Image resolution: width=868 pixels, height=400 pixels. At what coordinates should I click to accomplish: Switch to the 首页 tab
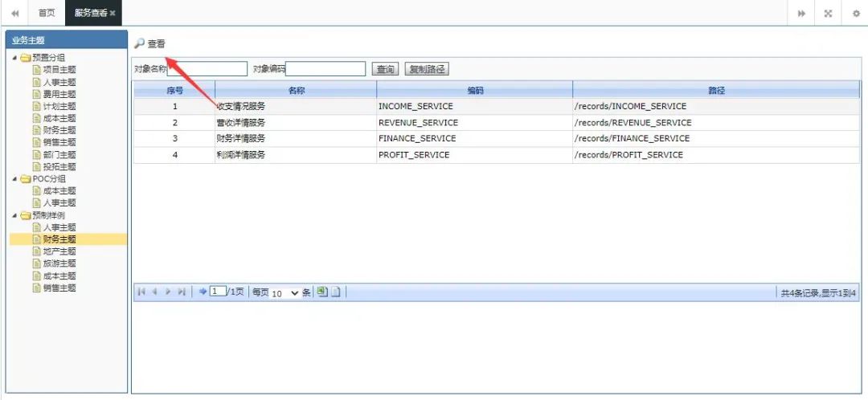pos(47,14)
